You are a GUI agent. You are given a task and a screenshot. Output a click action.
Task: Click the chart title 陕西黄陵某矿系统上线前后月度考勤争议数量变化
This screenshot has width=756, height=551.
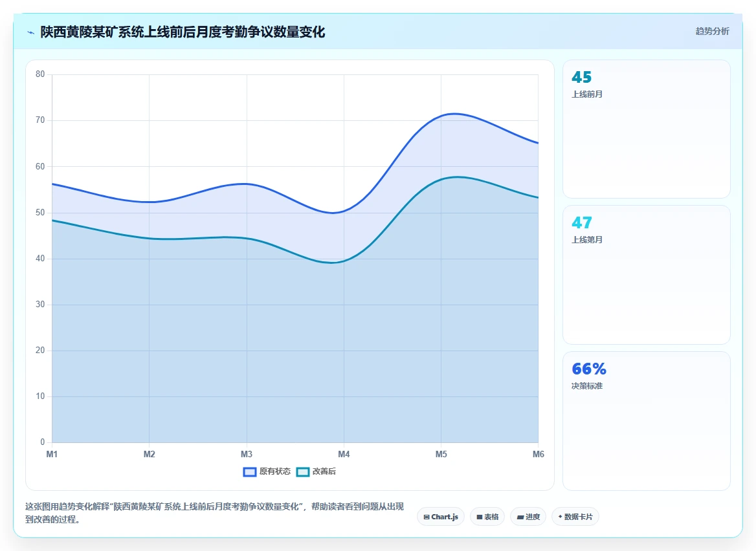(183, 32)
